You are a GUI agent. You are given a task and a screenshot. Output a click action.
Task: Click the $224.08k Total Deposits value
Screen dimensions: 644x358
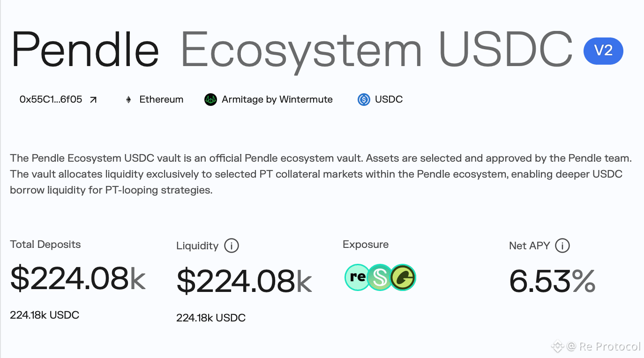click(x=78, y=278)
